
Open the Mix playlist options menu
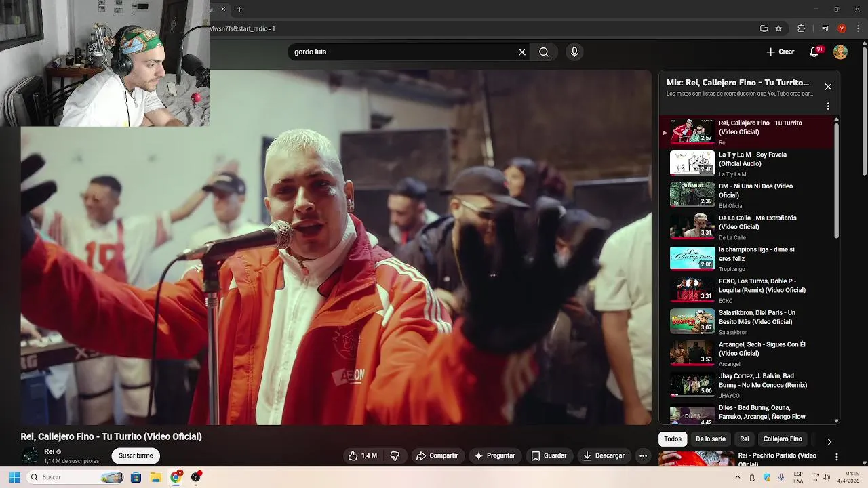828,106
